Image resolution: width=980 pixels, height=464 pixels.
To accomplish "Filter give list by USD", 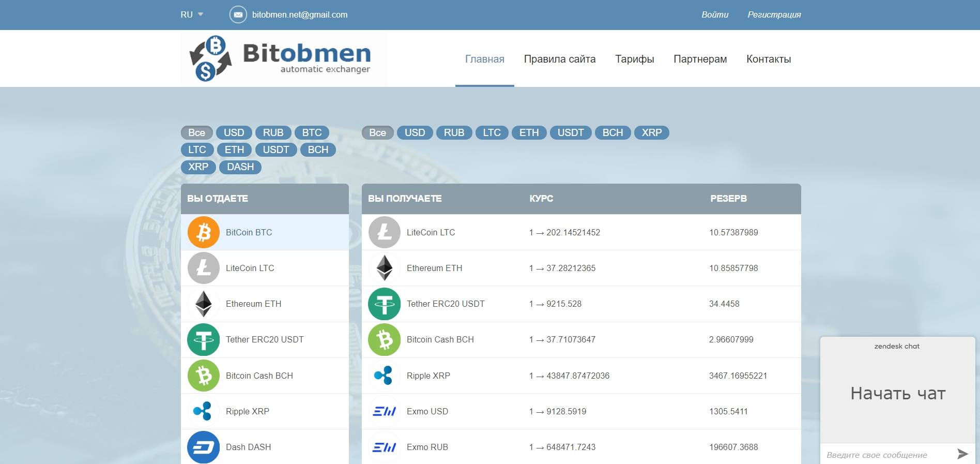I will (234, 132).
